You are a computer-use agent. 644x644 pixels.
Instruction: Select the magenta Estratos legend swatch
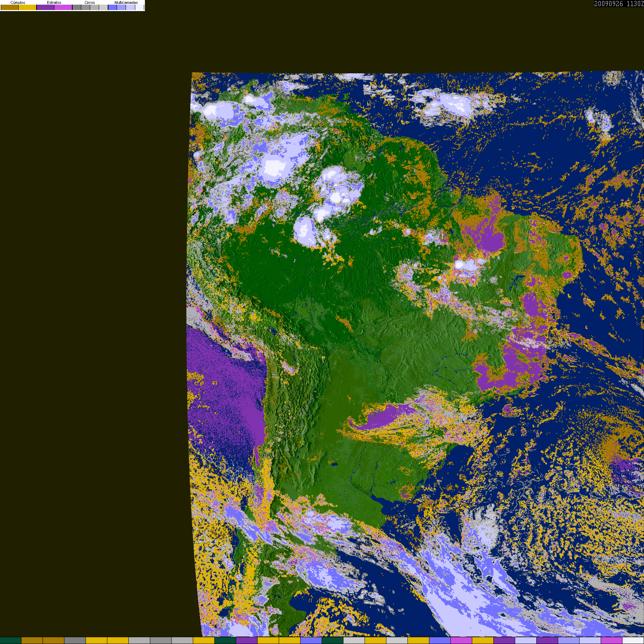[x=63, y=7]
